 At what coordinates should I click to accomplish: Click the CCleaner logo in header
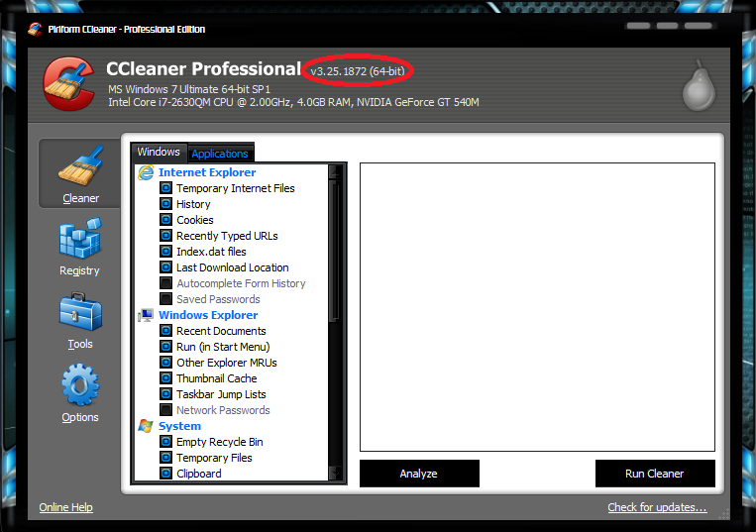point(68,83)
